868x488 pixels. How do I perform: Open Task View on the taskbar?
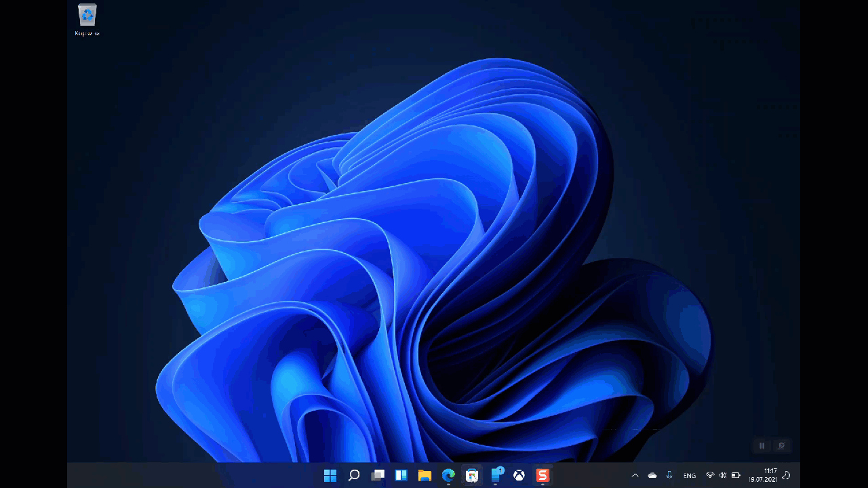378,475
